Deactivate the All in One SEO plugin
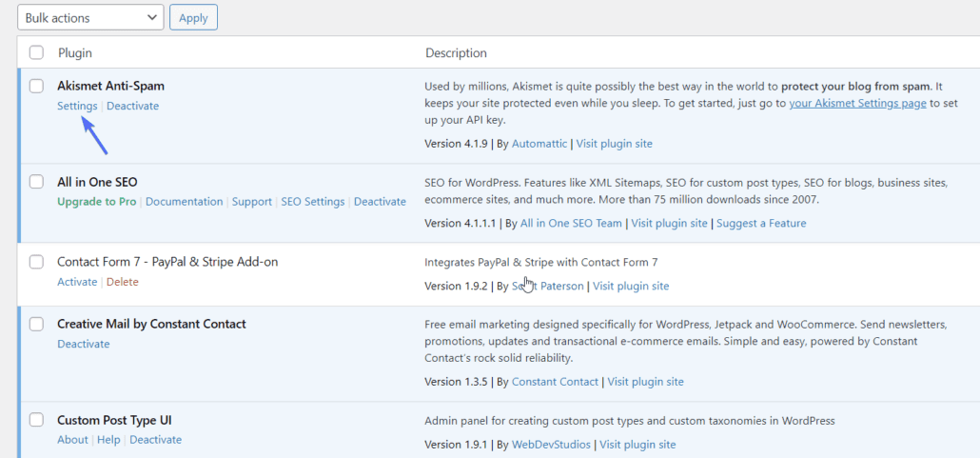The width and height of the screenshot is (980, 458). click(380, 202)
